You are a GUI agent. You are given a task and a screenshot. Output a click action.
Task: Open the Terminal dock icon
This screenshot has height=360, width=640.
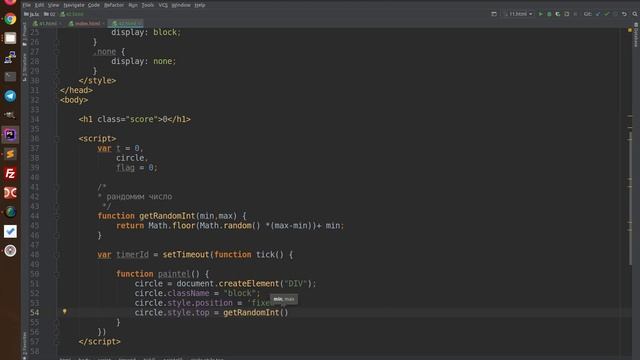(x=10, y=77)
